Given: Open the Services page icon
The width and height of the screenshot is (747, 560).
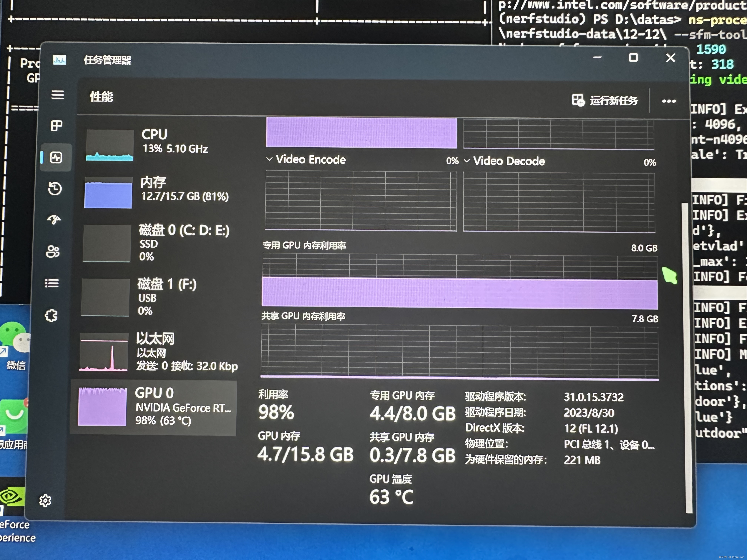Looking at the screenshot, I should [51, 316].
